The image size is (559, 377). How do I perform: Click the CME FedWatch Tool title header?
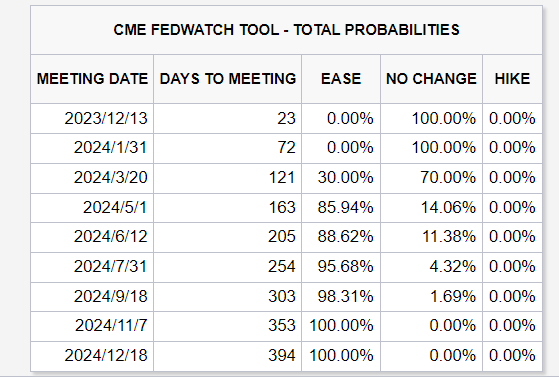(286, 30)
